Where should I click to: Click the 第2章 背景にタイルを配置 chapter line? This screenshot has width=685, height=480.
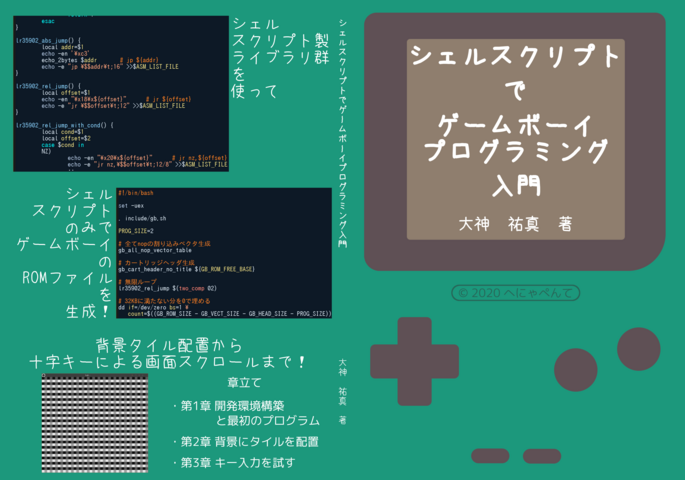[246, 442]
